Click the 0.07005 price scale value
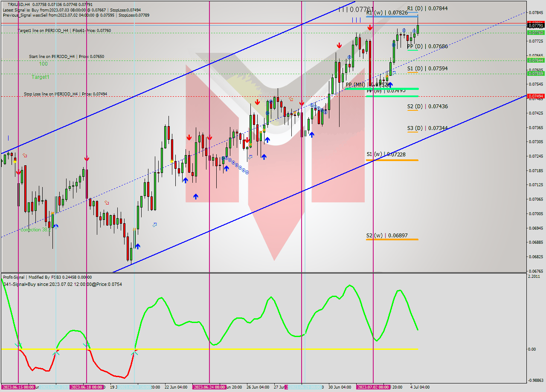Screen dimensions: 546x392 coord(536,213)
